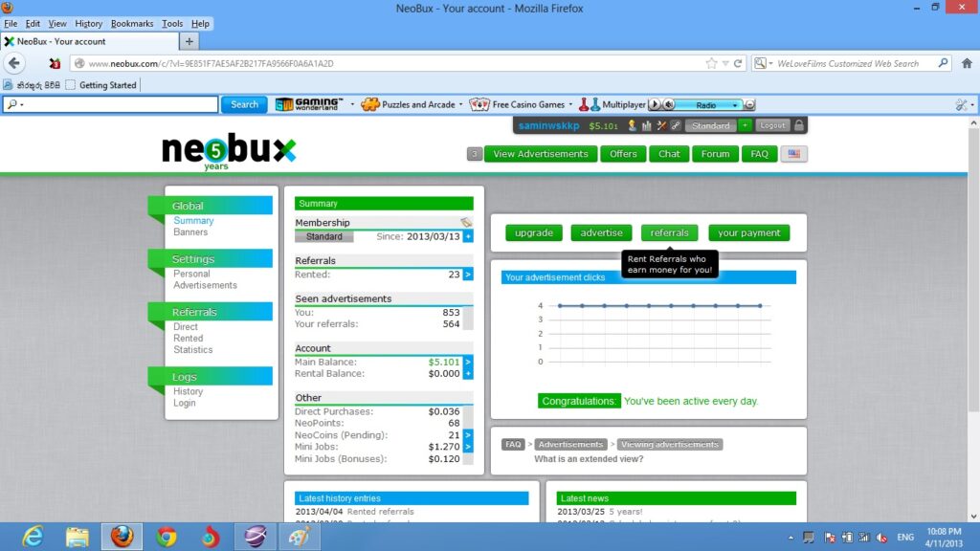The width and height of the screenshot is (980, 551).
Task: Bookmark this page with the star icon
Action: click(711, 64)
